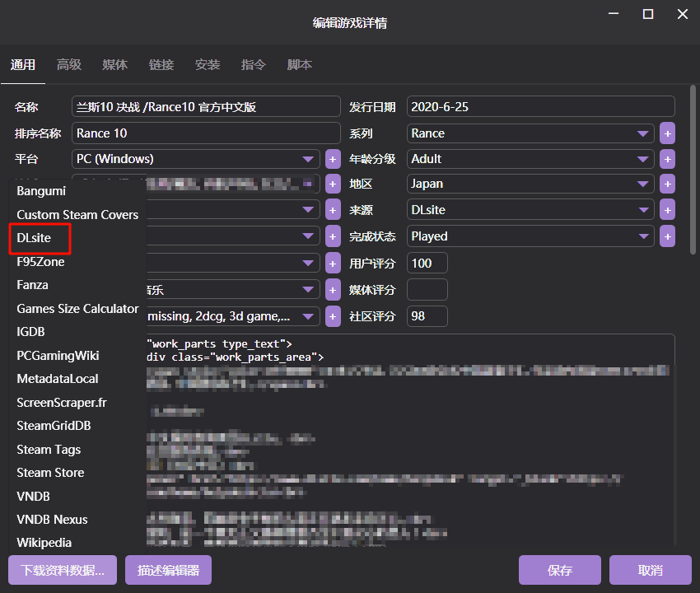Viewport: 700px width, 593px height.
Task: Open the 媒体 tab
Action: (115, 65)
